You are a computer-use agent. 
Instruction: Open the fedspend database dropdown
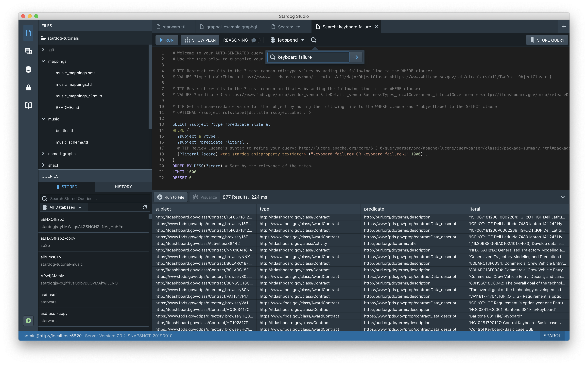click(x=287, y=40)
